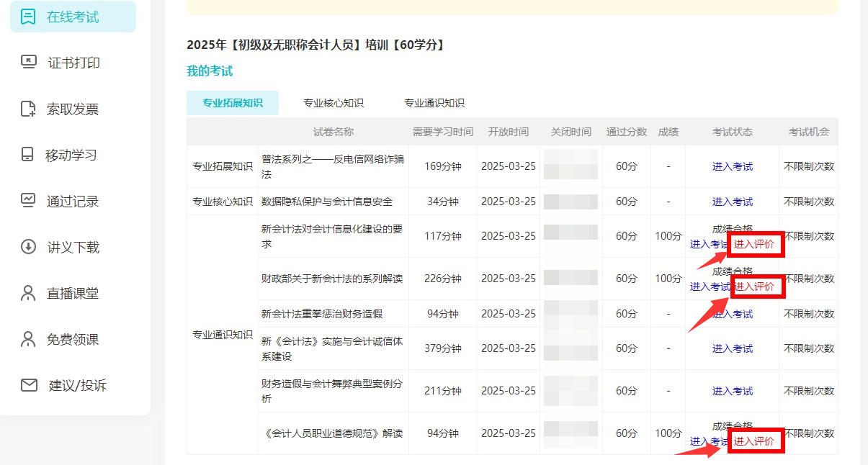Enter exam for 新会计法重拳惩治财务造假
The width and height of the screenshot is (868, 465).
point(732,314)
